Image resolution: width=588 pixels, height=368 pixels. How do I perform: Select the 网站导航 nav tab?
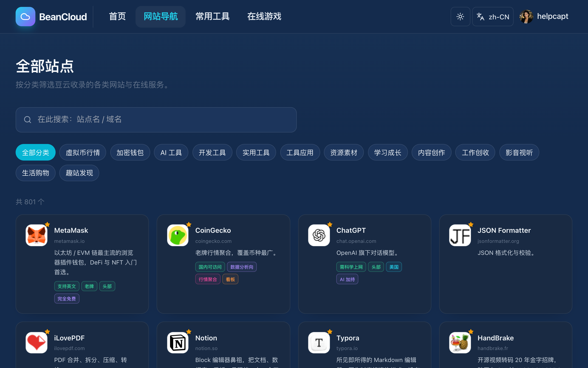point(161,17)
